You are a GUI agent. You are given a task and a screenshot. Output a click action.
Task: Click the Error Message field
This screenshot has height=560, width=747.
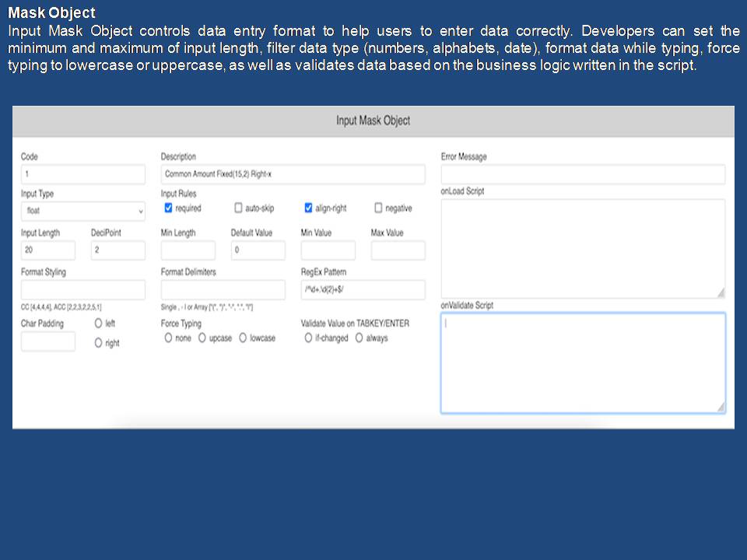click(x=583, y=174)
